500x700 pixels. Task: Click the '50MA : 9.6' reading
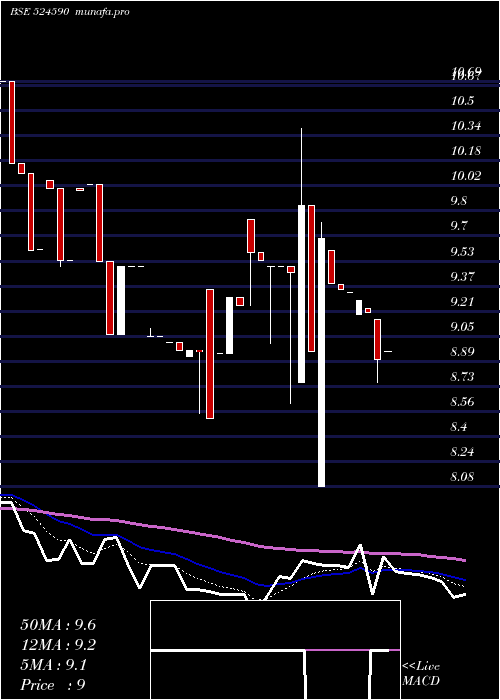(x=58, y=625)
